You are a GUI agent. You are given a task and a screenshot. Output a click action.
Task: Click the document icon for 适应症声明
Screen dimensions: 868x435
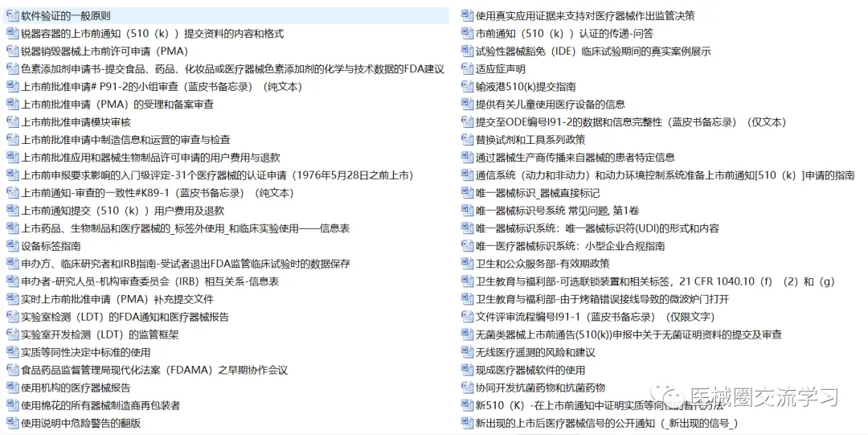click(467, 68)
